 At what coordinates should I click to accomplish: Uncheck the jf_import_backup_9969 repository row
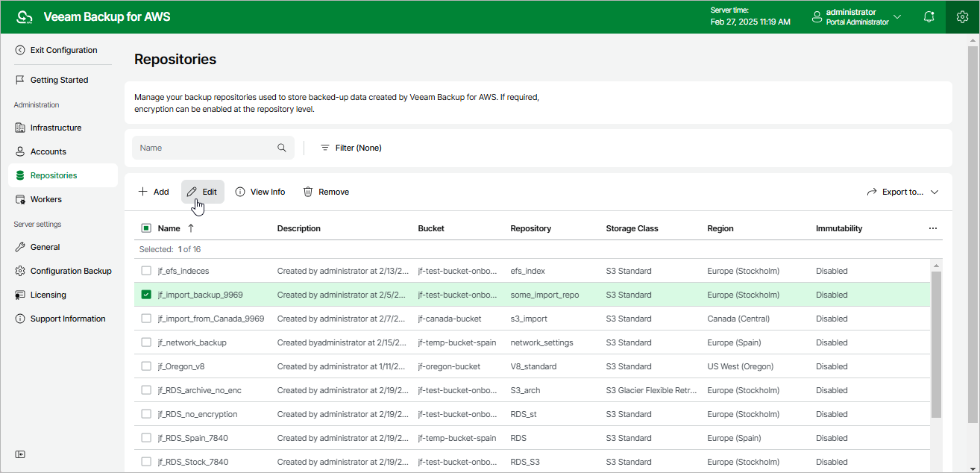[x=146, y=295]
